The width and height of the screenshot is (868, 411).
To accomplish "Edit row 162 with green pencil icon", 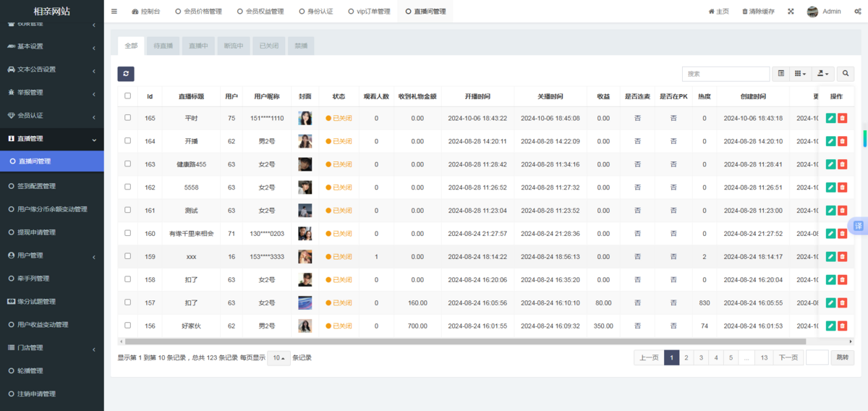I will 831,187.
